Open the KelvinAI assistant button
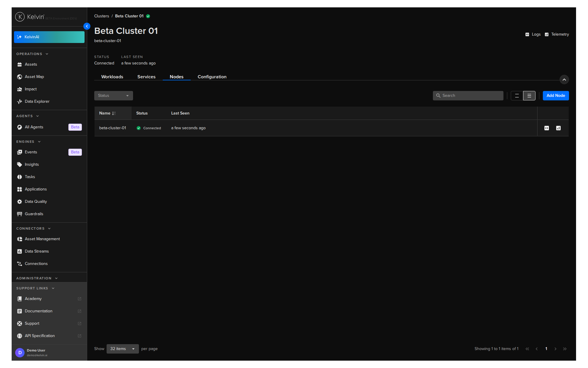Viewport: 588px width, 368px height. click(49, 37)
